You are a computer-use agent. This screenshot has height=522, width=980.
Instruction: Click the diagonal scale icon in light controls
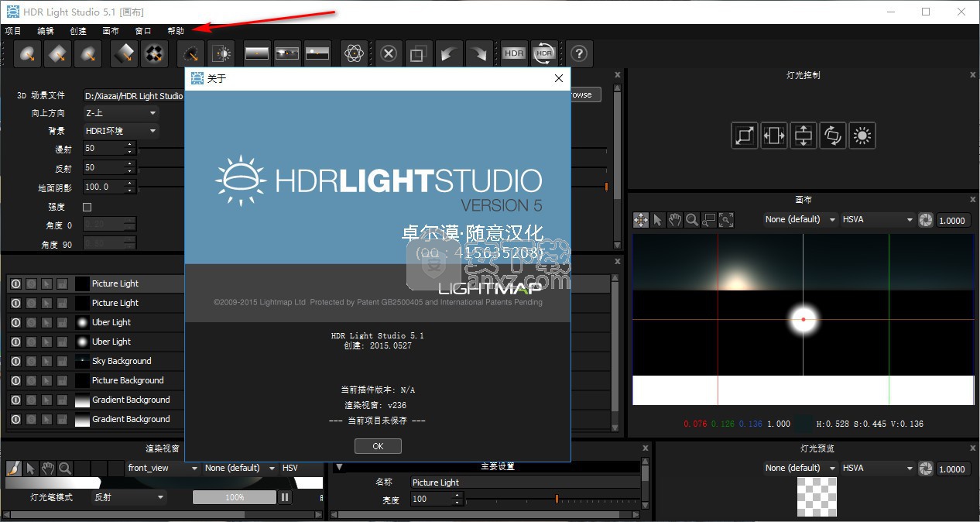click(745, 136)
